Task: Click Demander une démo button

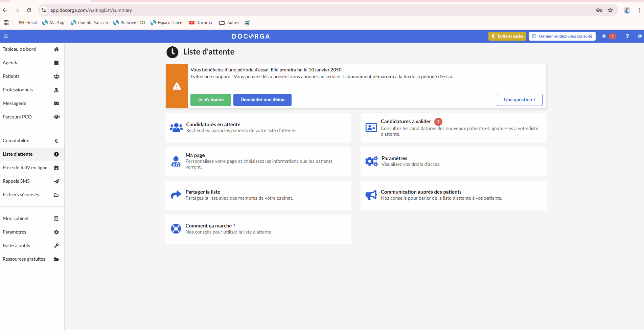Action: pos(262,100)
